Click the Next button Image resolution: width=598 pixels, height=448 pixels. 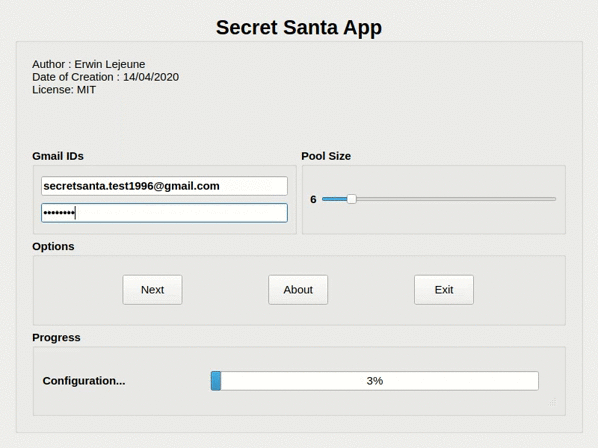(x=152, y=290)
